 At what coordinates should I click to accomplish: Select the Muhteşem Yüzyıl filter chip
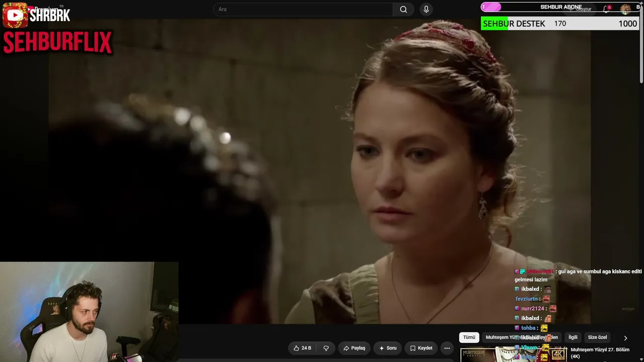pos(522,337)
